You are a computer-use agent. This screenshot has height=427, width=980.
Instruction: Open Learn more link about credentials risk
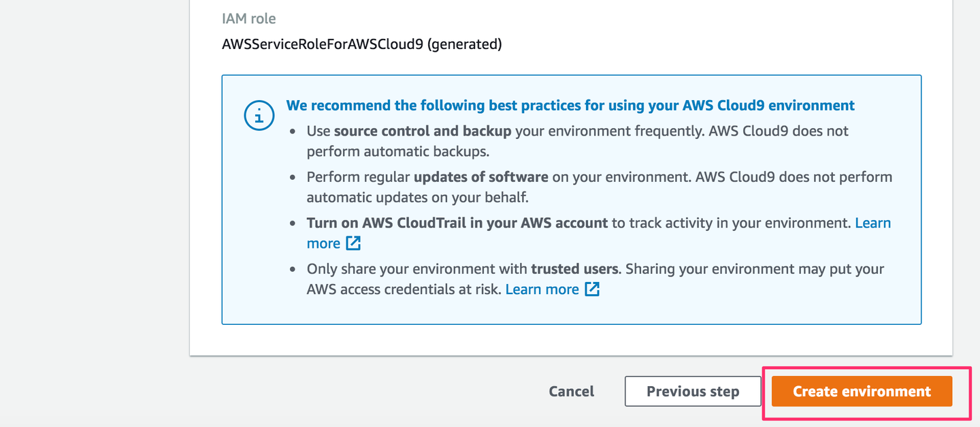[x=542, y=289]
